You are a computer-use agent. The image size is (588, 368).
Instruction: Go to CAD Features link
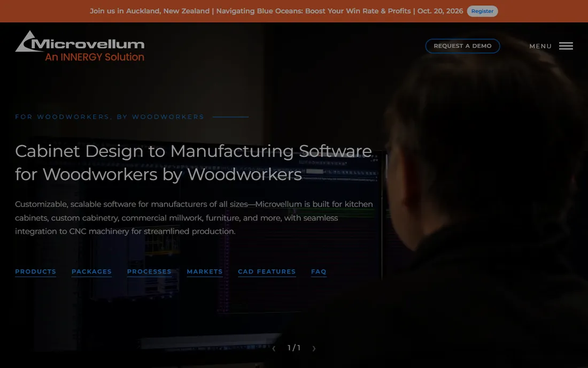click(x=267, y=272)
